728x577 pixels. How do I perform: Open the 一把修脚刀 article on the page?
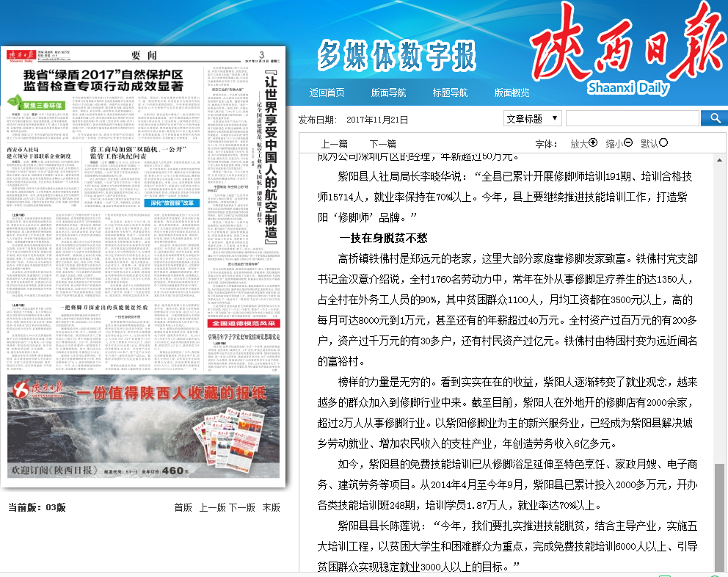[103, 308]
